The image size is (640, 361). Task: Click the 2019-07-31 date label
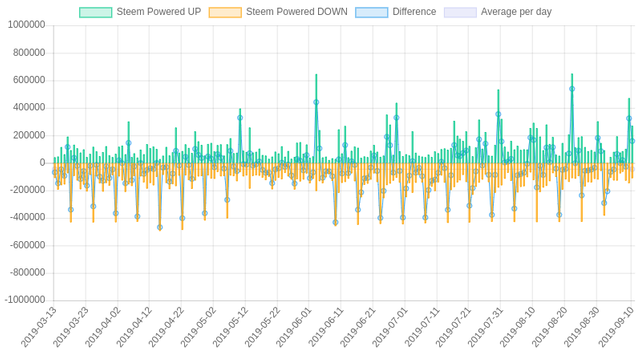485,327
